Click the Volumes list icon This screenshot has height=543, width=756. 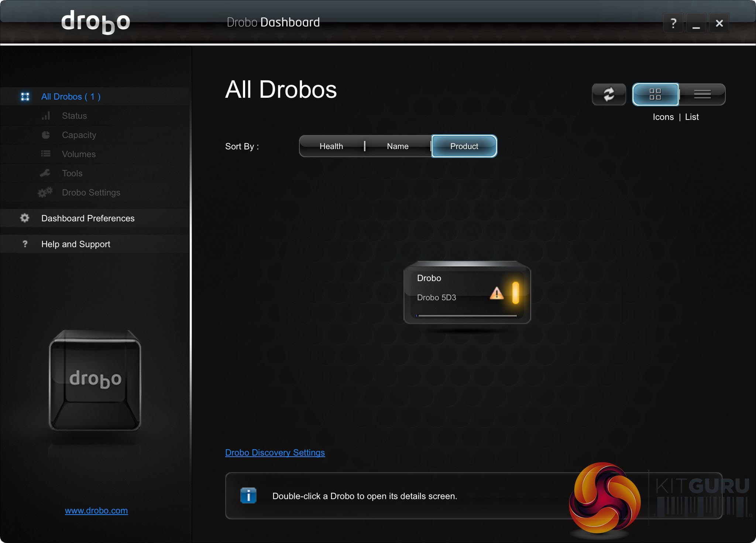[46, 154]
